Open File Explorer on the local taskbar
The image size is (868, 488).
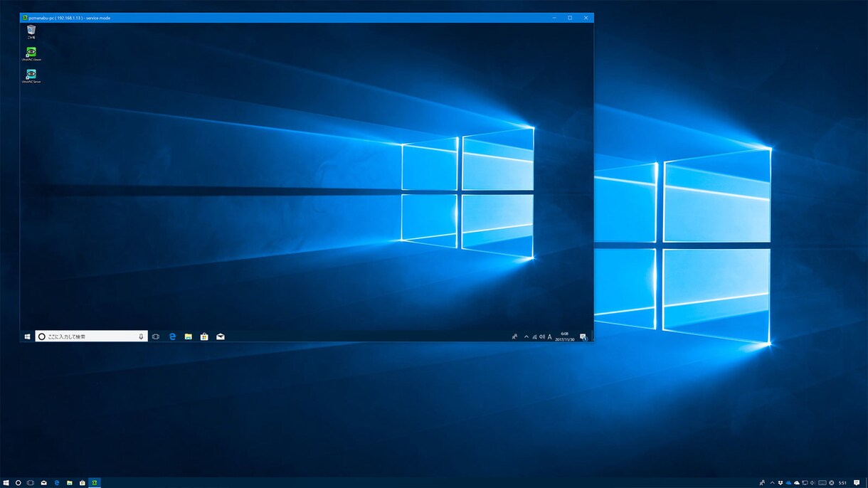tap(70, 483)
